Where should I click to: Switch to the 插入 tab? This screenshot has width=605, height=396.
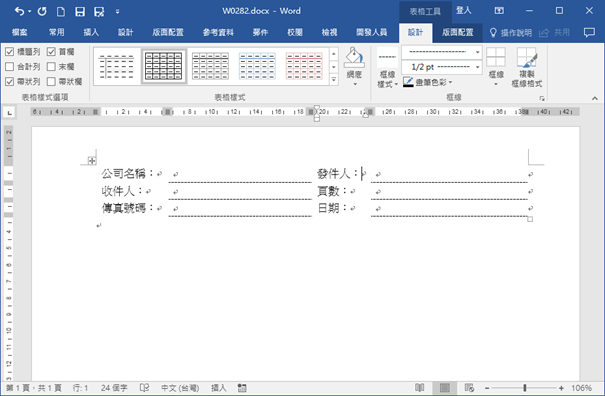pyautogui.click(x=91, y=32)
